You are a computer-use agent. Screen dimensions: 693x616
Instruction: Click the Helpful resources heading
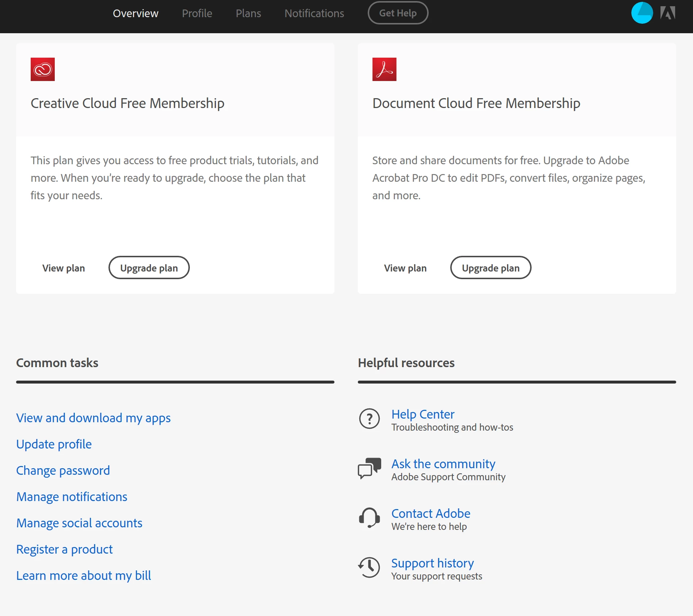406,363
